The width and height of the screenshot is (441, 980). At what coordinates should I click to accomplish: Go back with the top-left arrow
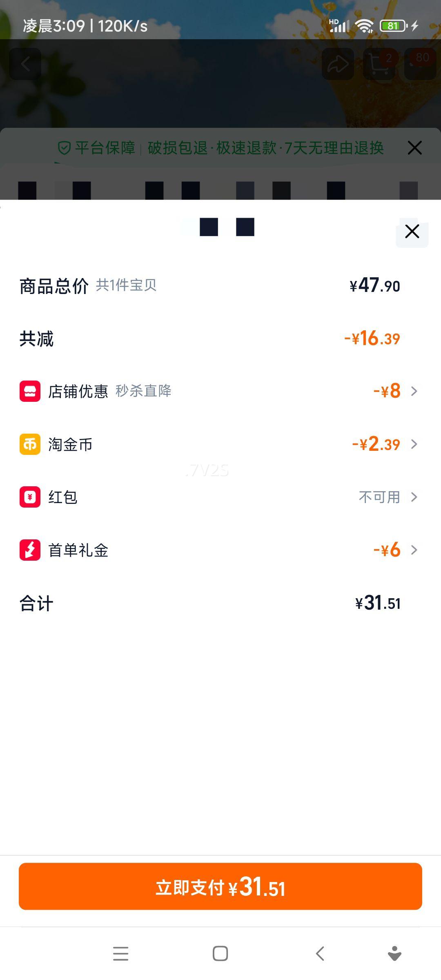tap(25, 64)
